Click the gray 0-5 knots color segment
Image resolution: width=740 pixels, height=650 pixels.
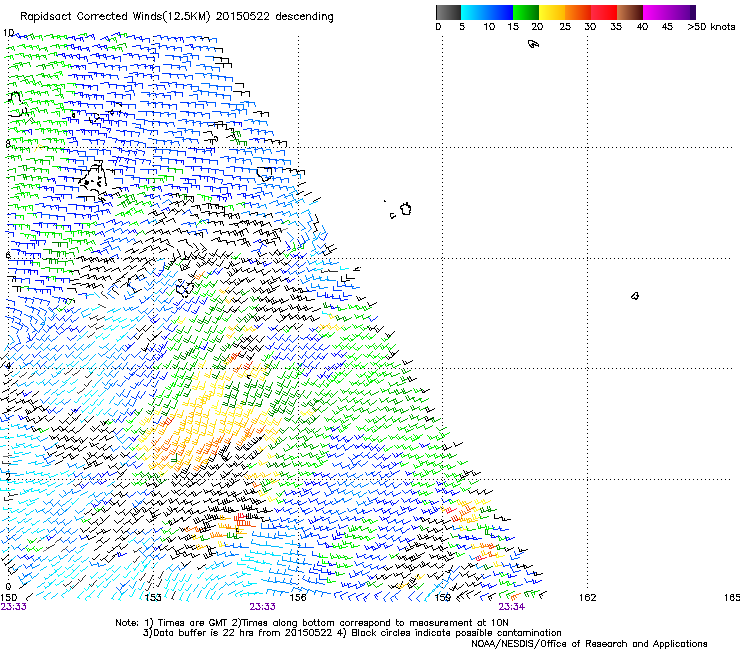click(x=448, y=12)
